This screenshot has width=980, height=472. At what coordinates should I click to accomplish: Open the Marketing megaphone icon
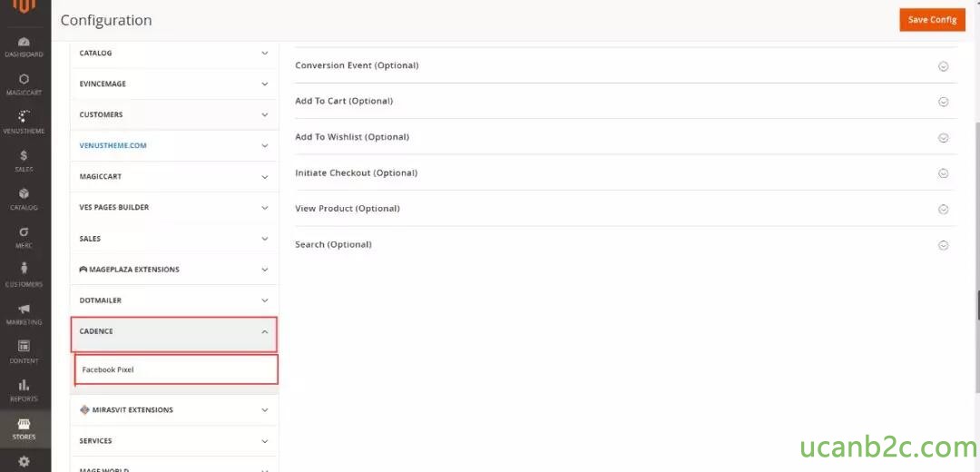point(24,309)
